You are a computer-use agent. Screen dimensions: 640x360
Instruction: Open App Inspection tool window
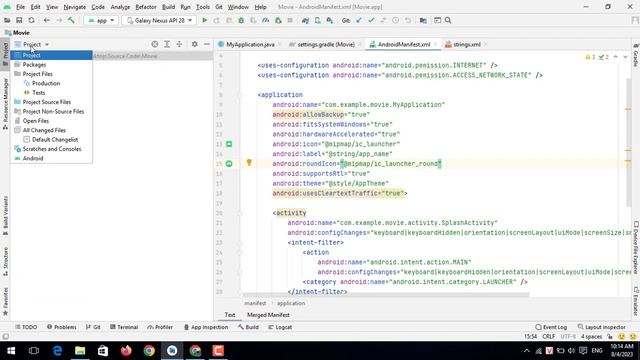pyautogui.click(x=206, y=327)
